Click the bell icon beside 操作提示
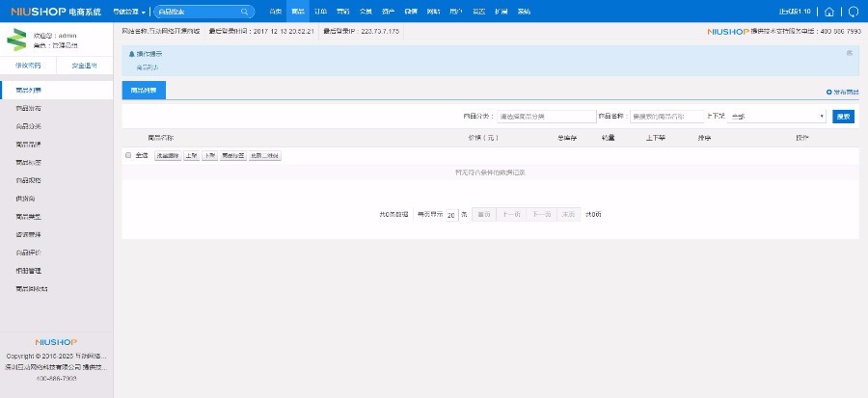This screenshot has height=398, width=868. coord(132,54)
